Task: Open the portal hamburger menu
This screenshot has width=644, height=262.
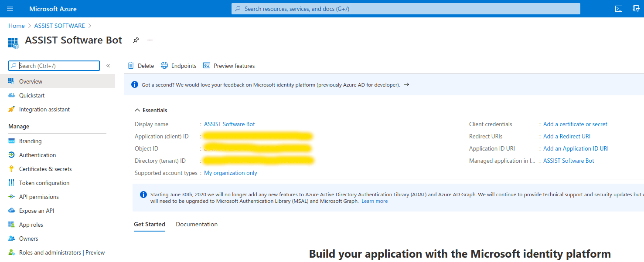Action: click(x=10, y=8)
